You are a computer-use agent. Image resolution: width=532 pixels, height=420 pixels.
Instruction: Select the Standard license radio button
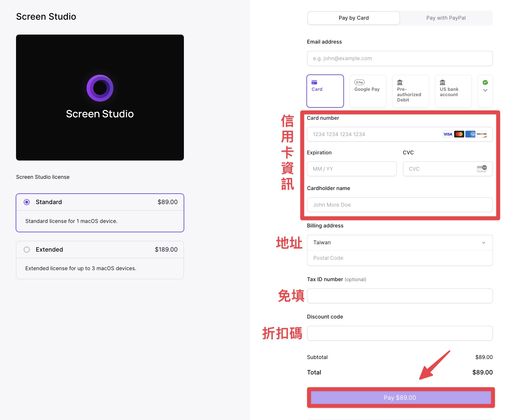(x=27, y=202)
